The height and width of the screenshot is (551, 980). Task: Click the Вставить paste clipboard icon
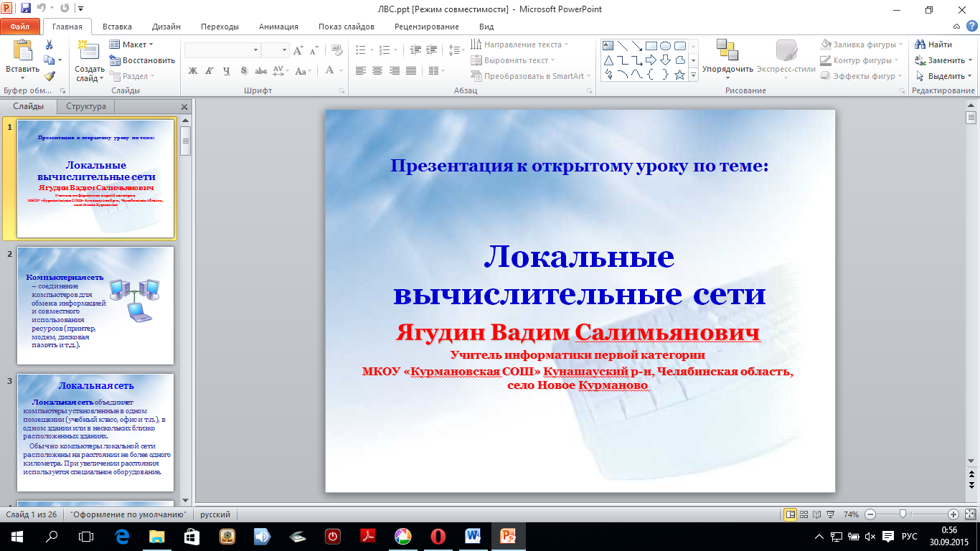tap(23, 50)
